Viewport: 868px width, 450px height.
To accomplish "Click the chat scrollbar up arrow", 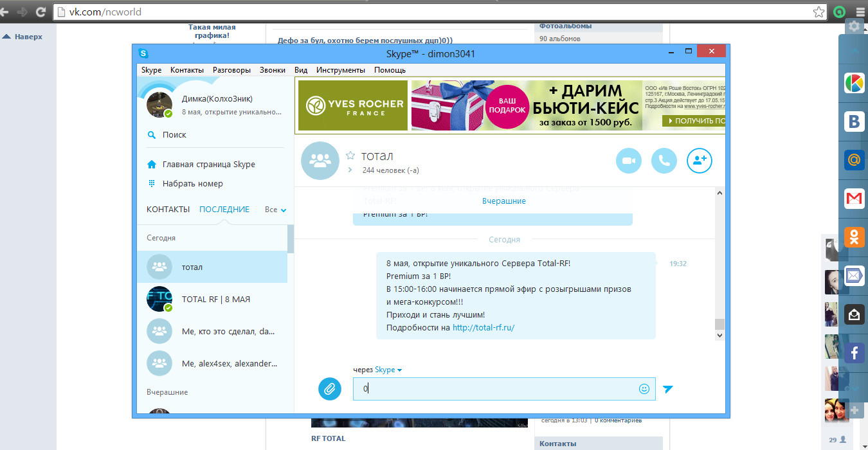I will (x=719, y=193).
